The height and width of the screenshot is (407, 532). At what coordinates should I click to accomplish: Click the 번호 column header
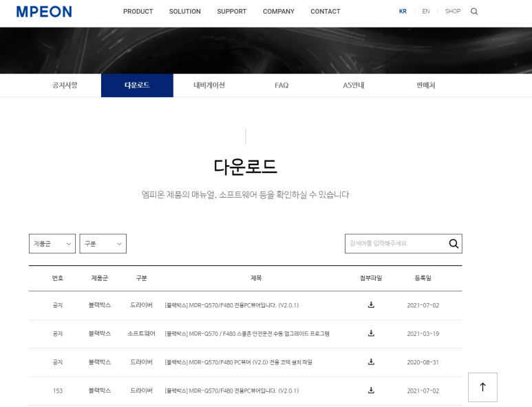pos(58,278)
